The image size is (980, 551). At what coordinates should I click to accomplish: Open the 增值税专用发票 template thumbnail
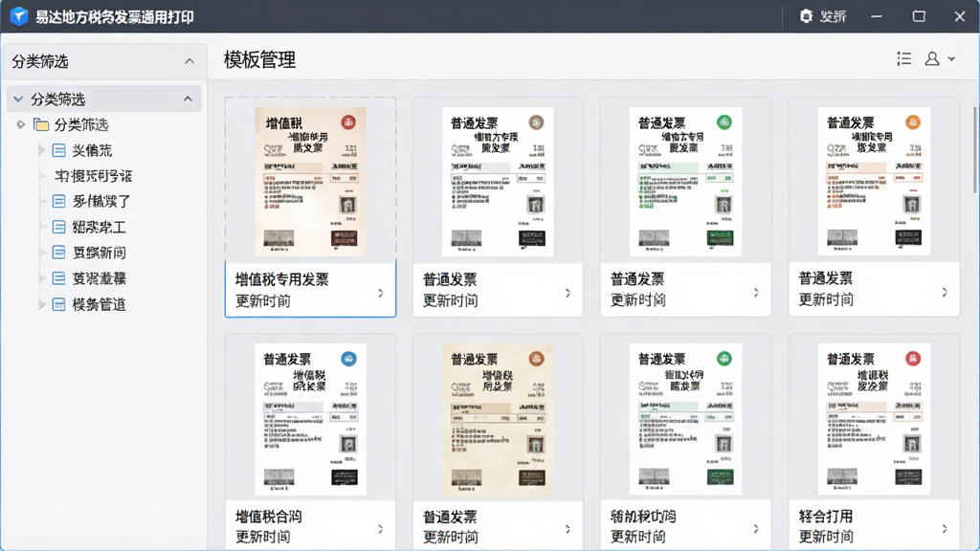click(311, 181)
